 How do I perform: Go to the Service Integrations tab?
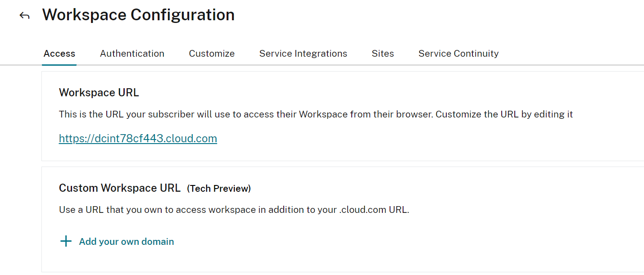point(303,54)
